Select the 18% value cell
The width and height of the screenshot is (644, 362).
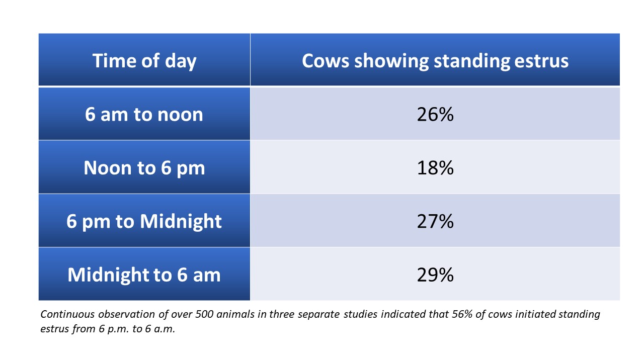pyautogui.click(x=435, y=167)
